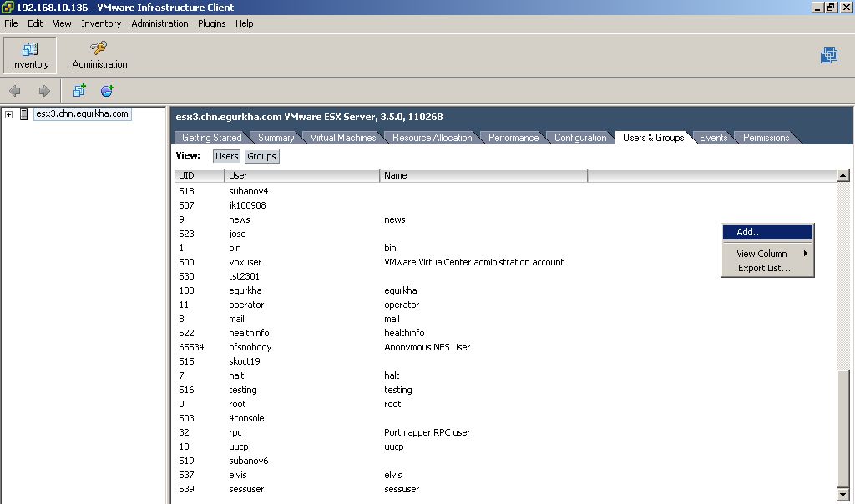This screenshot has width=855, height=504.
Task: Sort by the UID column header
Action: coord(199,175)
